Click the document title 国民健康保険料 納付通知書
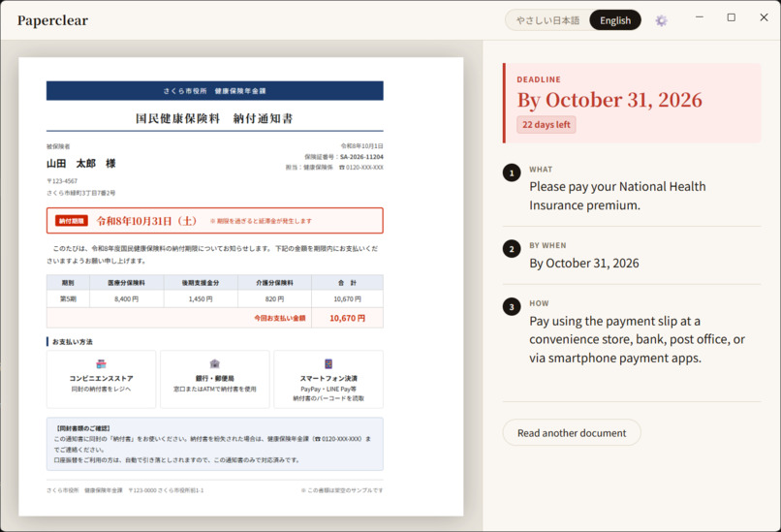The image size is (781, 532). [x=214, y=118]
